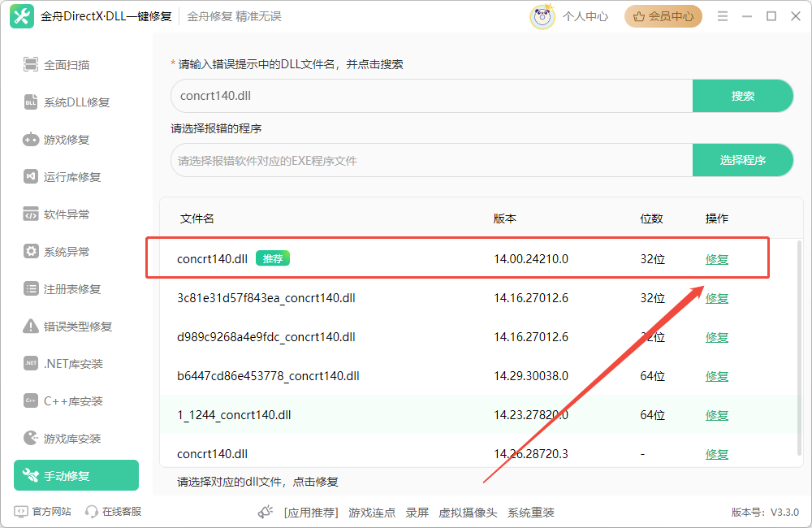Click 修复 for 3c81e31d57f843ea_concrt140.dll
812x528 pixels.
717,298
